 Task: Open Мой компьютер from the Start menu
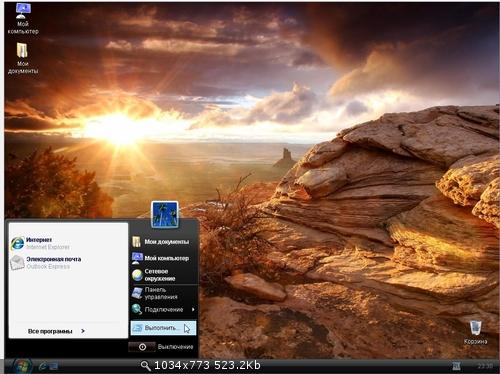[x=163, y=258]
